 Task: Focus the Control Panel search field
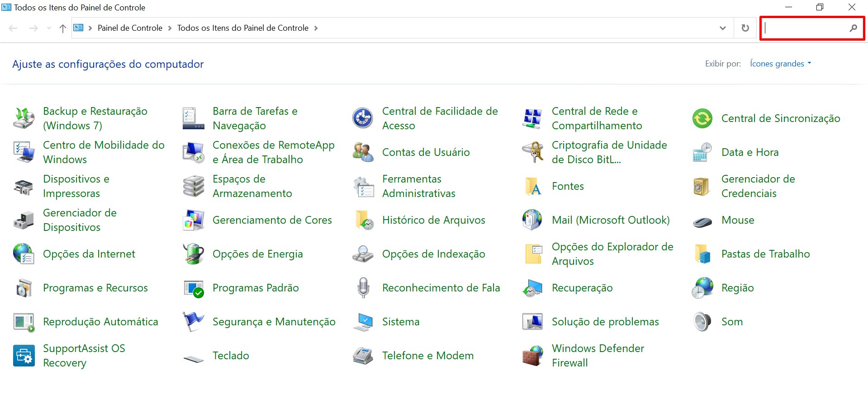click(805, 28)
